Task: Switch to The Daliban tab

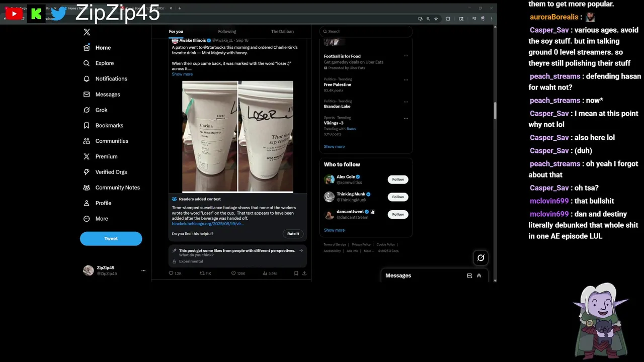Action: (282, 31)
